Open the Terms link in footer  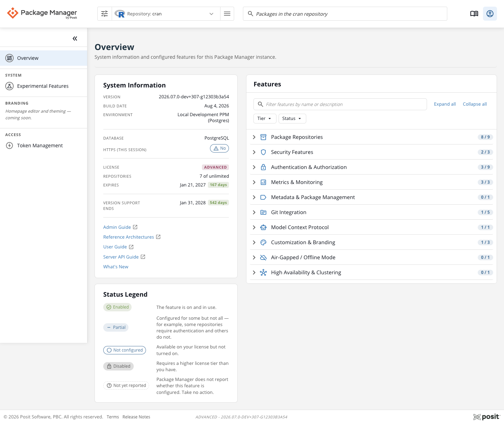[x=113, y=417]
